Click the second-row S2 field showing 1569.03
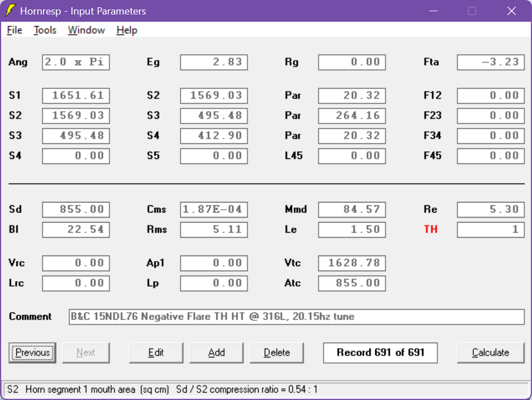Screen dimensions: 532x400 coord(76,115)
